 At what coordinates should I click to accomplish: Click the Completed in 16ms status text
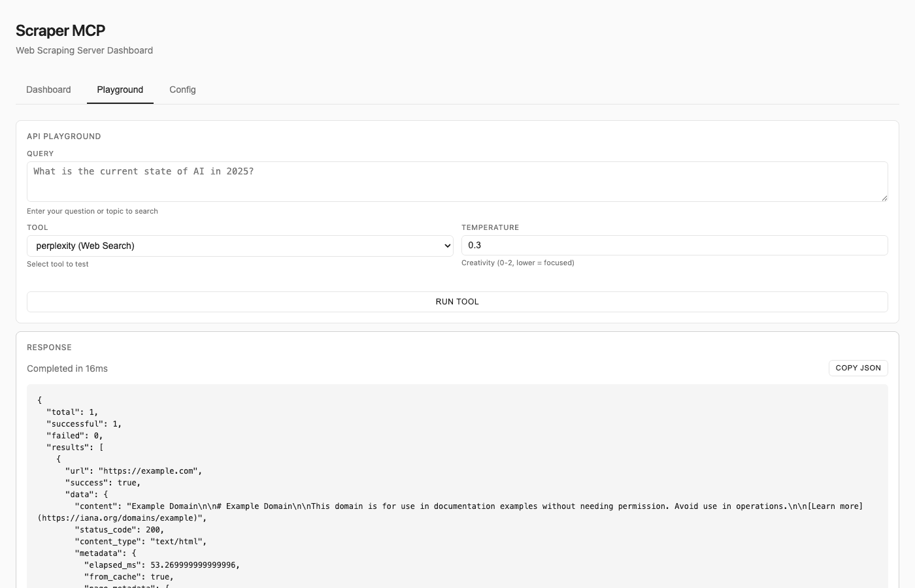click(x=67, y=368)
